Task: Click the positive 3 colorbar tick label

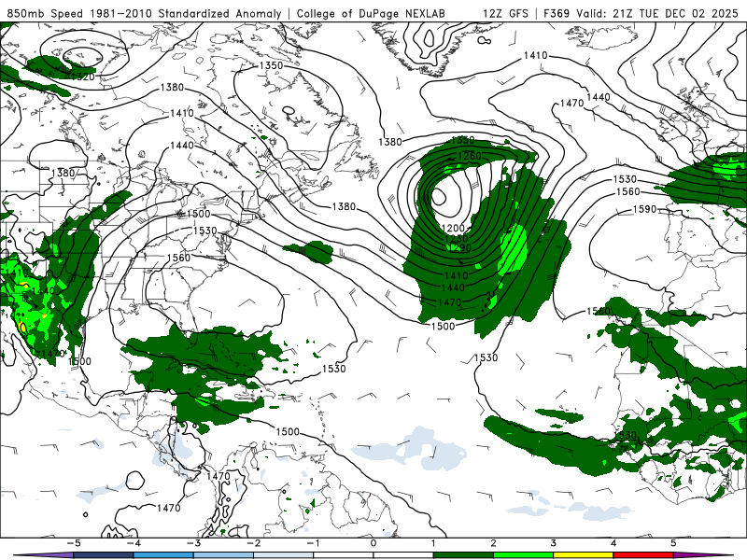Action: [x=553, y=543]
